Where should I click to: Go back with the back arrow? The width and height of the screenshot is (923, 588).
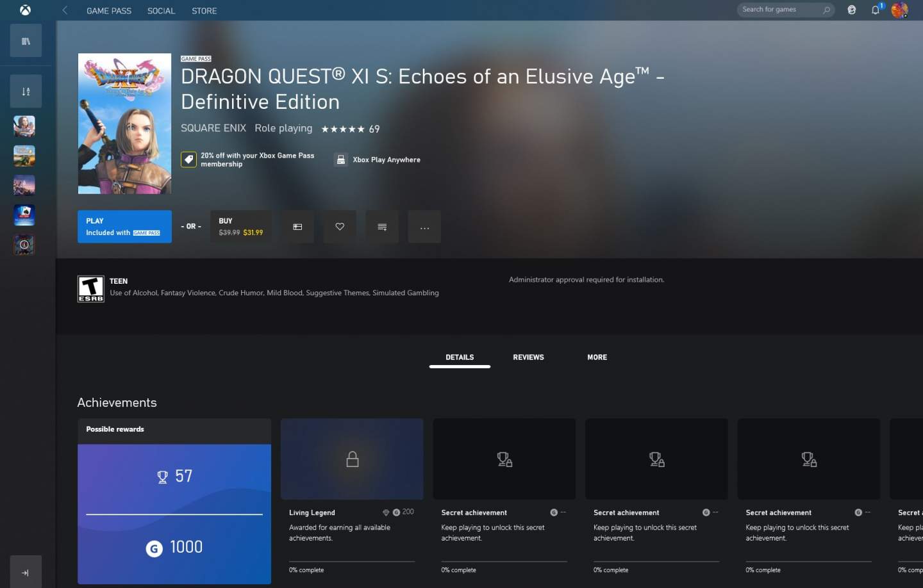[x=65, y=10]
